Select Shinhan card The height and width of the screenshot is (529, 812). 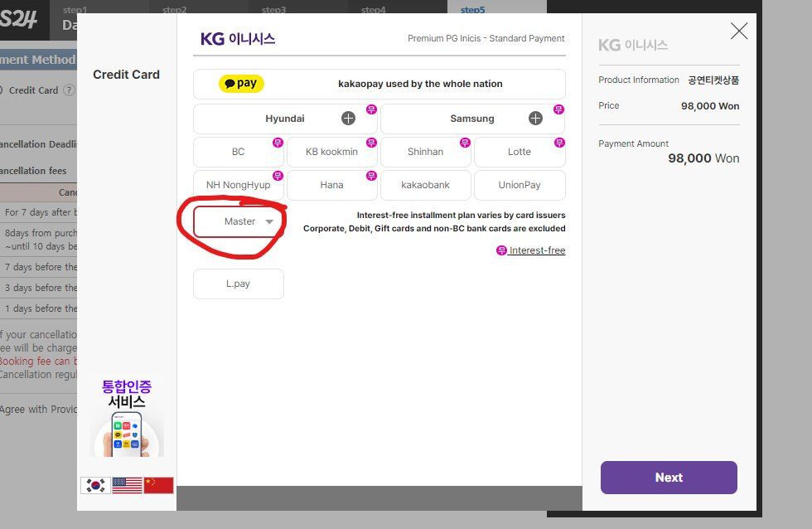point(426,152)
